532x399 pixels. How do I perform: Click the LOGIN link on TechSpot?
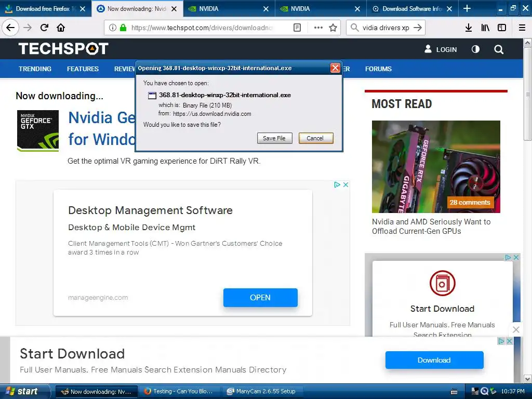click(x=446, y=49)
